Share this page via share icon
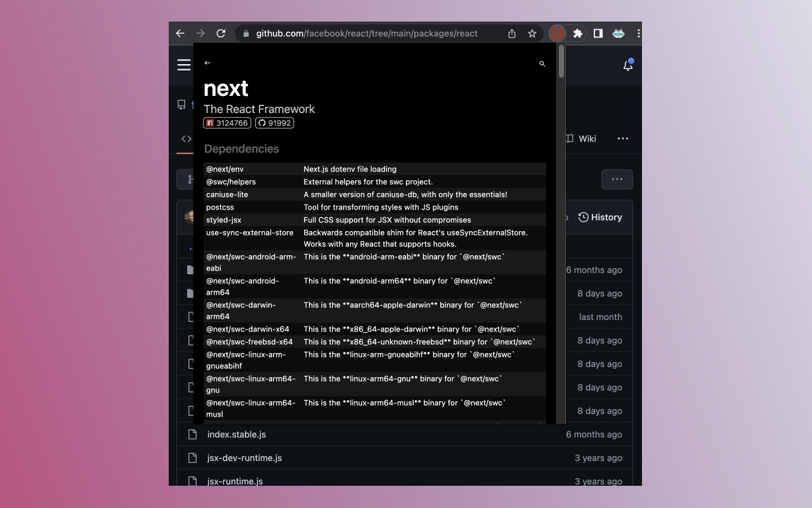812x508 pixels. pos(512,34)
